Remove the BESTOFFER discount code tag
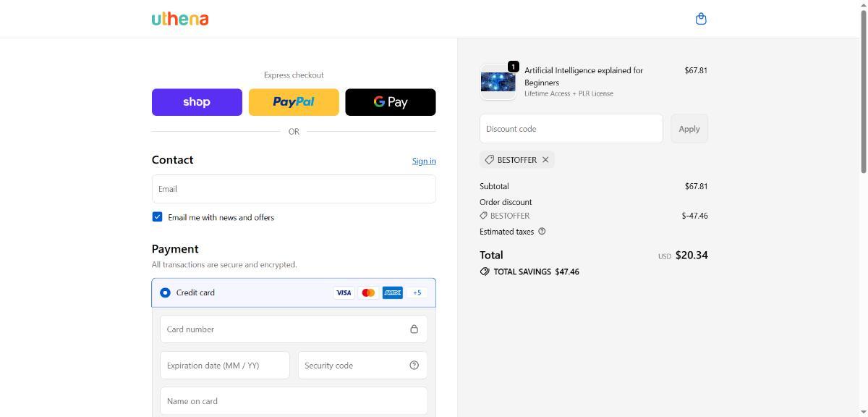The image size is (868, 417). 545,160
